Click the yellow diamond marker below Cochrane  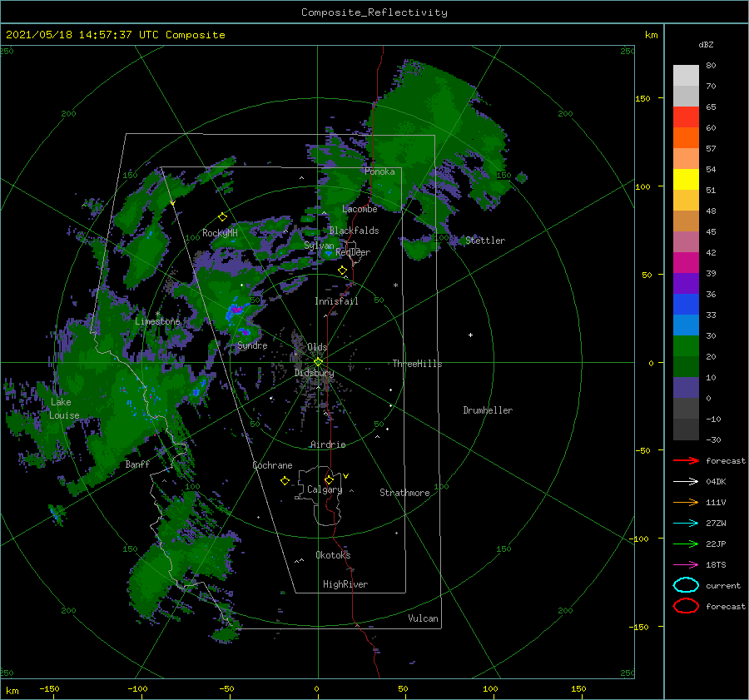285,481
